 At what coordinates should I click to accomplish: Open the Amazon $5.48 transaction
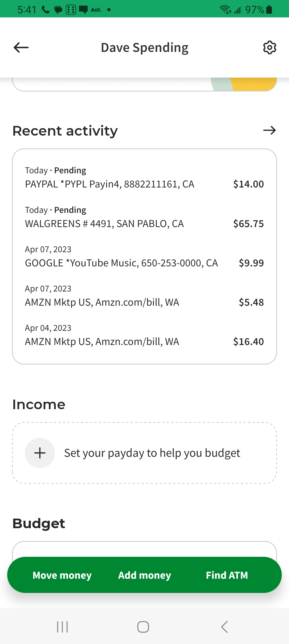point(144,296)
